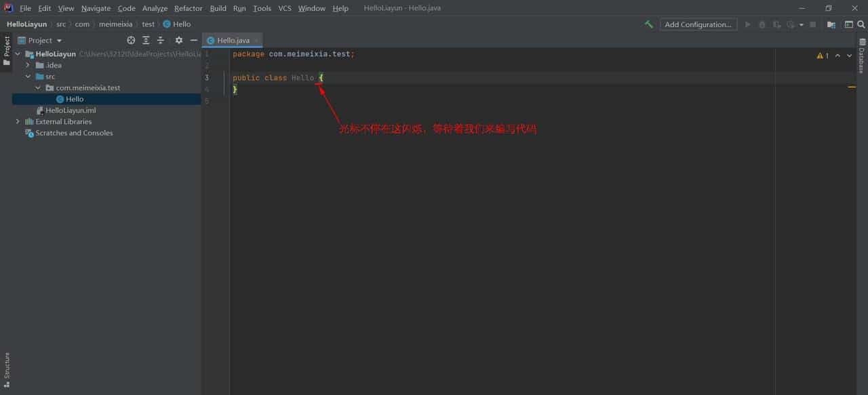The width and height of the screenshot is (868, 395).
Task: Click the Terminal toolbar icon top right
Action: click(x=850, y=24)
